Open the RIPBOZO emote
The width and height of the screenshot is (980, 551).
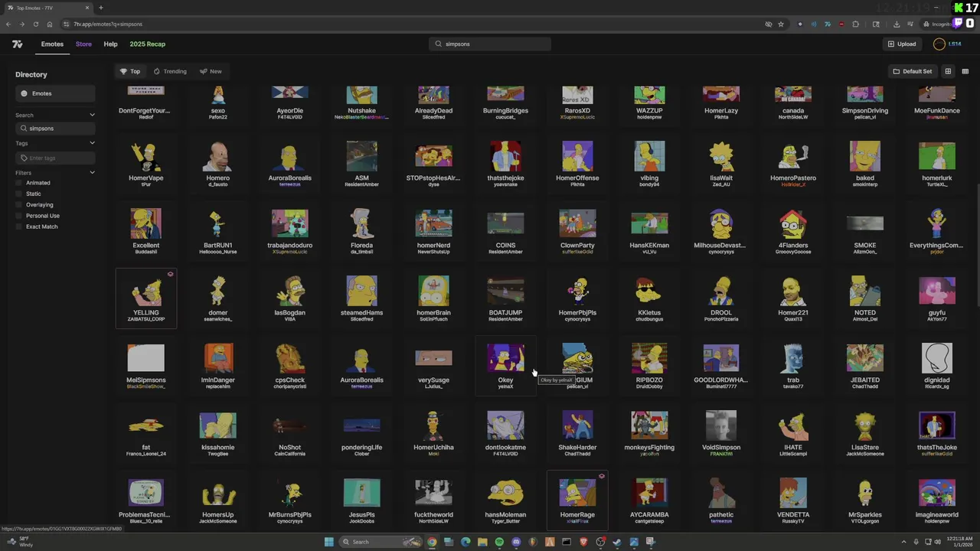click(x=649, y=365)
